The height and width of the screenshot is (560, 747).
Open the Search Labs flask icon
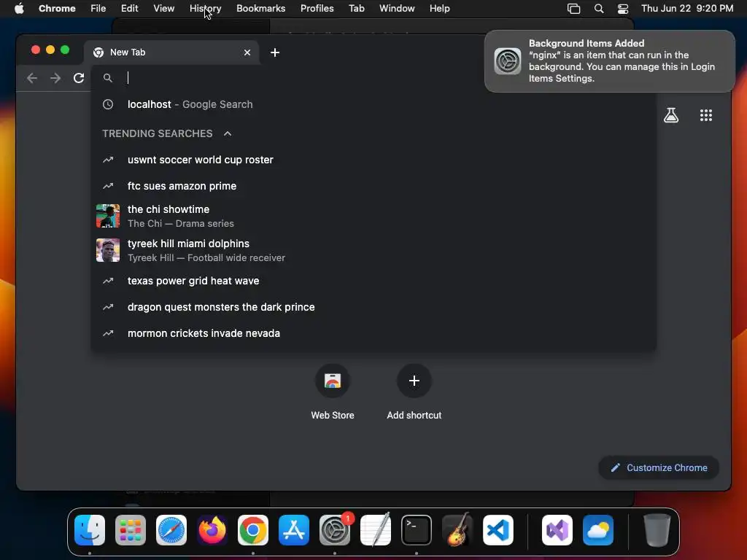tap(671, 115)
